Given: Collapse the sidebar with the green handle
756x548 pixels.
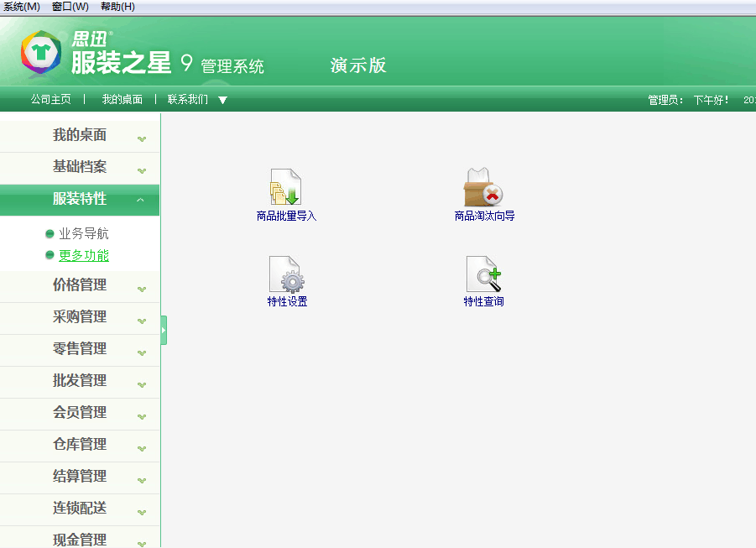Looking at the screenshot, I should [164, 330].
